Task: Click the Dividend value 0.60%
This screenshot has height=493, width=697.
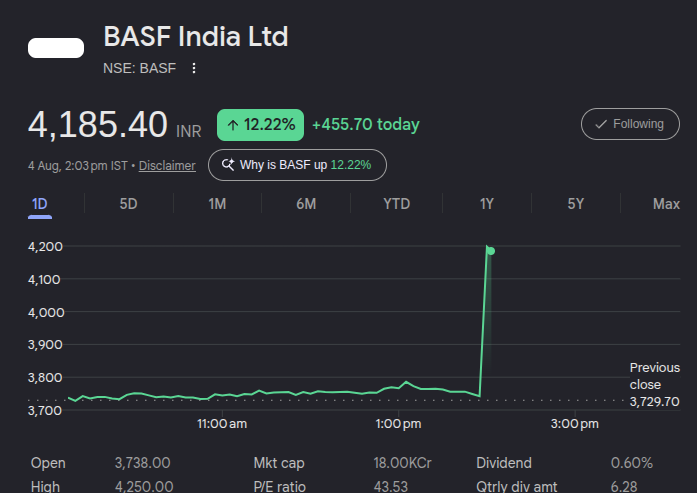Action: point(632,463)
